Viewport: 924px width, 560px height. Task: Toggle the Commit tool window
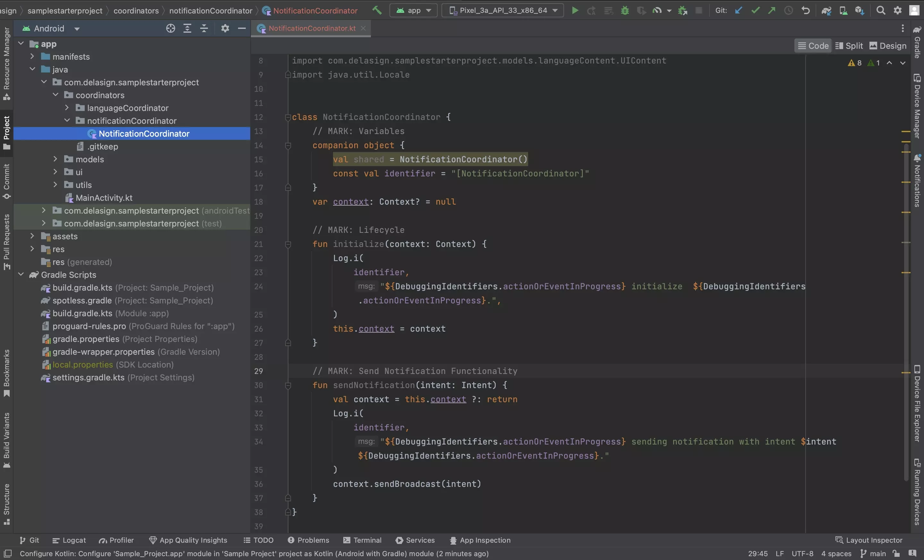(x=6, y=181)
